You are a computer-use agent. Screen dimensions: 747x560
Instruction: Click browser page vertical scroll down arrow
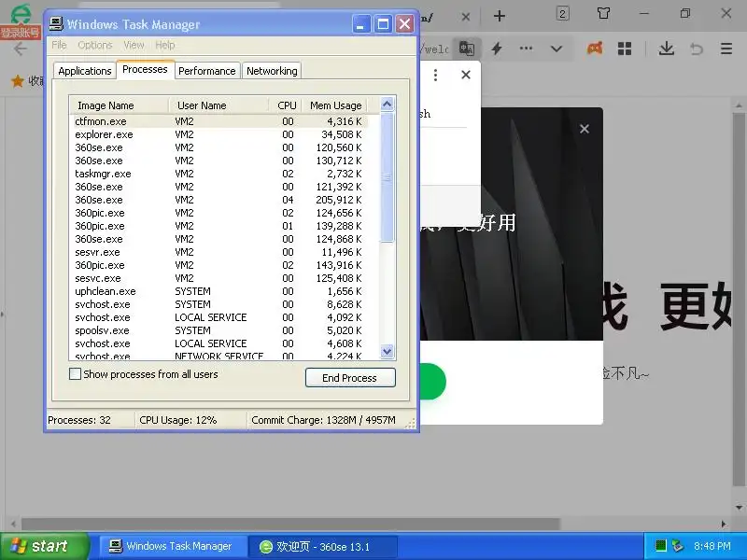click(739, 508)
